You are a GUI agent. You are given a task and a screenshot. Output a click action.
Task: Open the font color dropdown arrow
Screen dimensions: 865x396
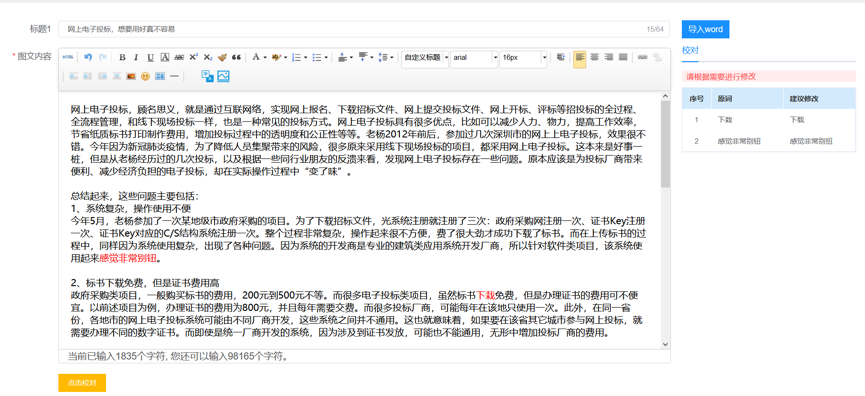point(265,57)
